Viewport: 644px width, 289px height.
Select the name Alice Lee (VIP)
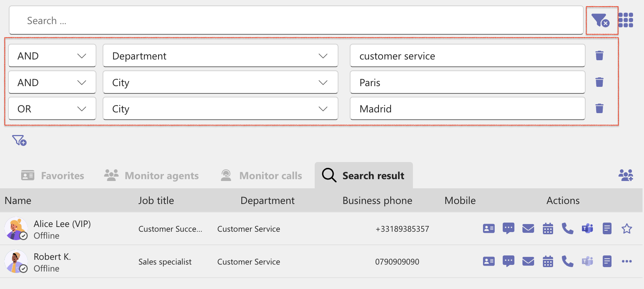click(x=62, y=224)
